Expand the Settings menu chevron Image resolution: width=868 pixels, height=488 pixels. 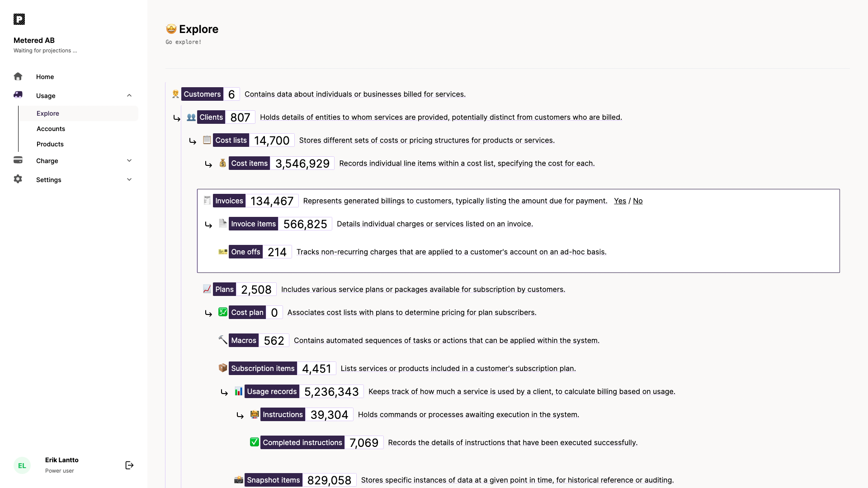click(129, 179)
